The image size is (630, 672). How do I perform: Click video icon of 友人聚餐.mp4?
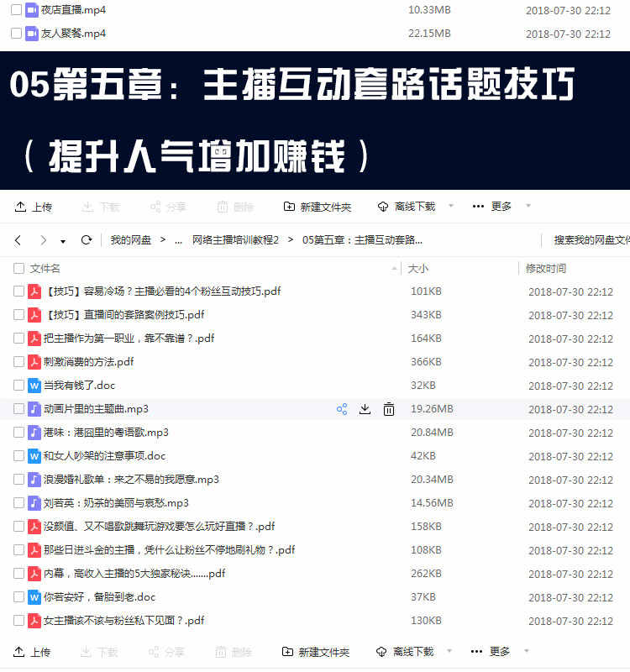(32, 34)
